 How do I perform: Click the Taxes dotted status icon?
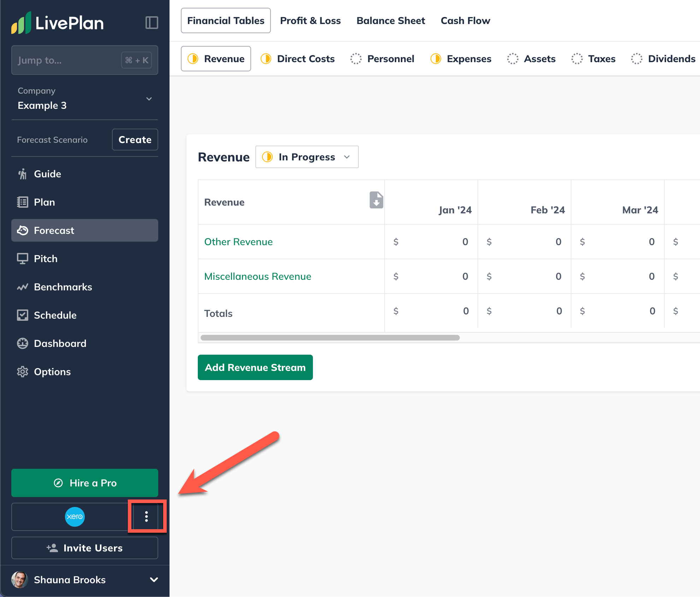577,59
